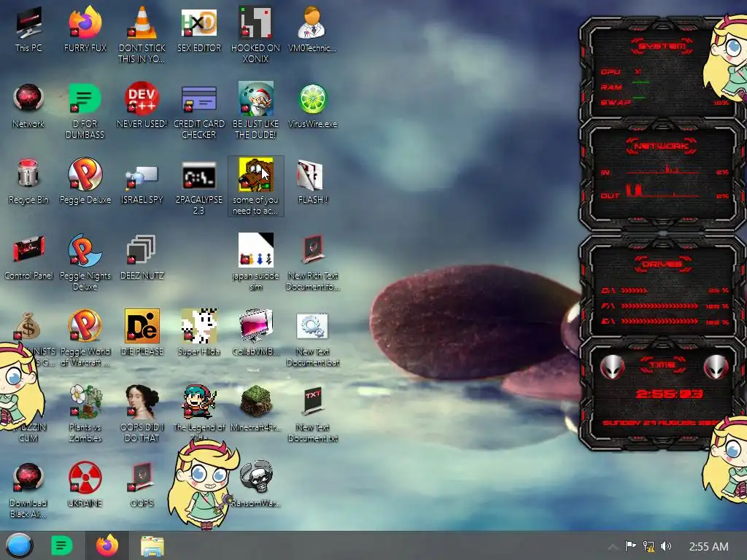This screenshot has height=560, width=747.
Task: Open File Explorer from the taskbar
Action: pyautogui.click(x=152, y=546)
